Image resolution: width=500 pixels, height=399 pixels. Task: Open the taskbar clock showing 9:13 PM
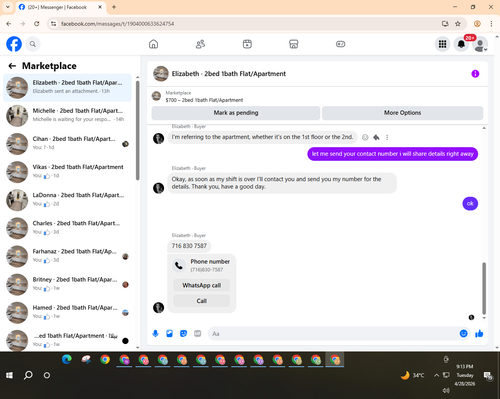coord(465,375)
